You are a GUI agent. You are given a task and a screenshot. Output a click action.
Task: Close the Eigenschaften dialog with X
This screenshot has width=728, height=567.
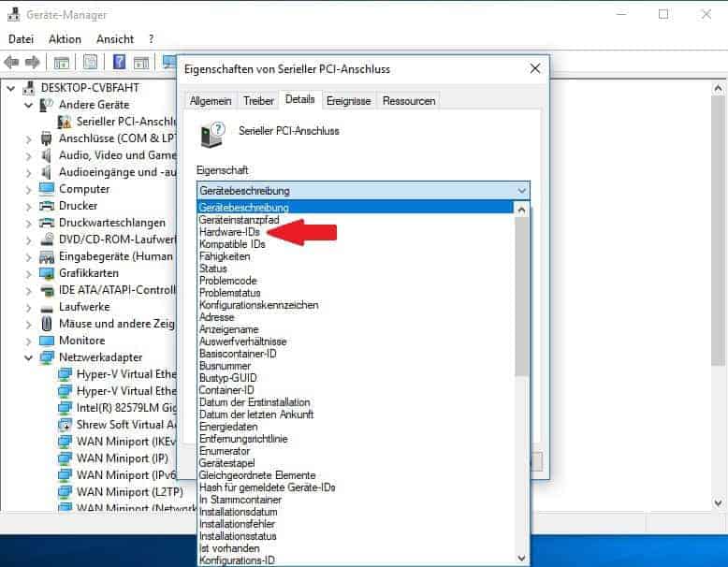(535, 69)
